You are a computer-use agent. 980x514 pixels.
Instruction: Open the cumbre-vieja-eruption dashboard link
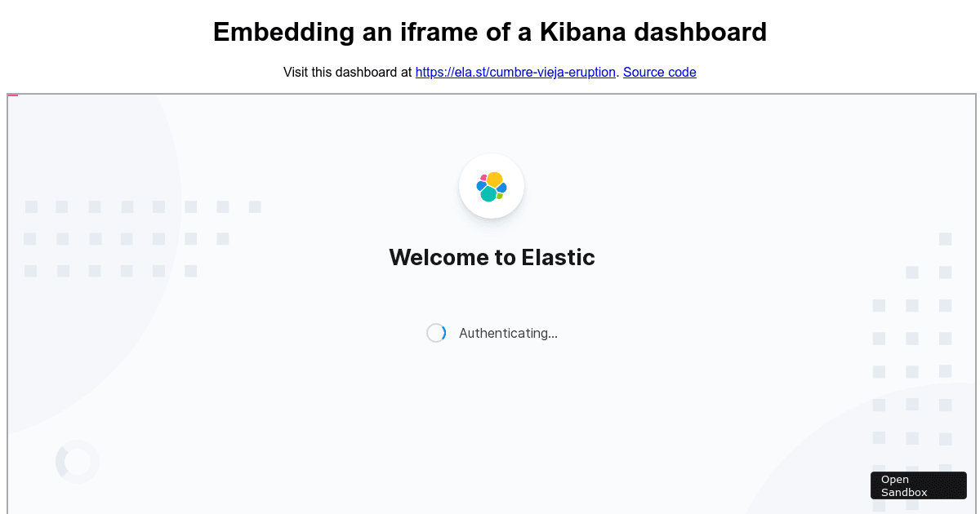(515, 73)
